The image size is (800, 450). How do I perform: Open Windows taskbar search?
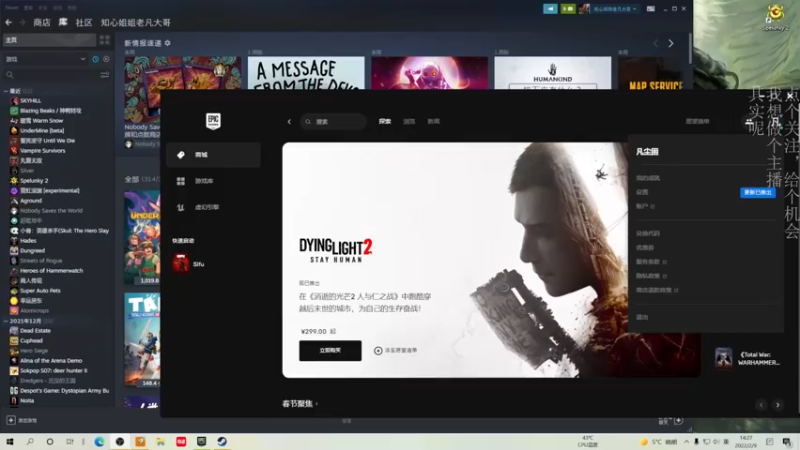click(30, 442)
